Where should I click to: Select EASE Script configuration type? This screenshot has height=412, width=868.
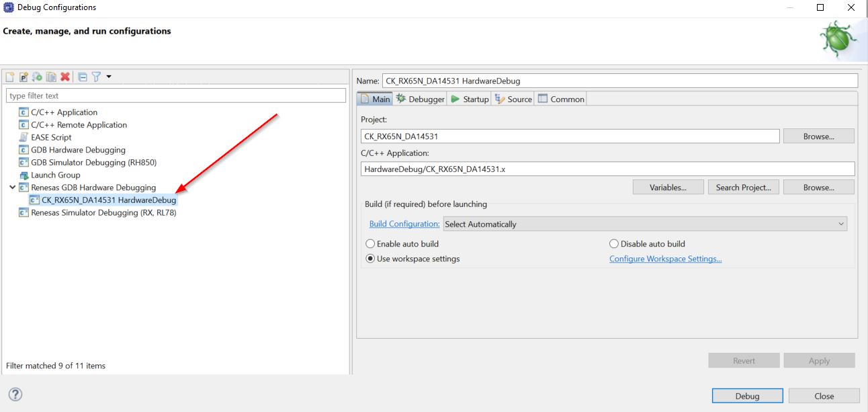click(51, 137)
